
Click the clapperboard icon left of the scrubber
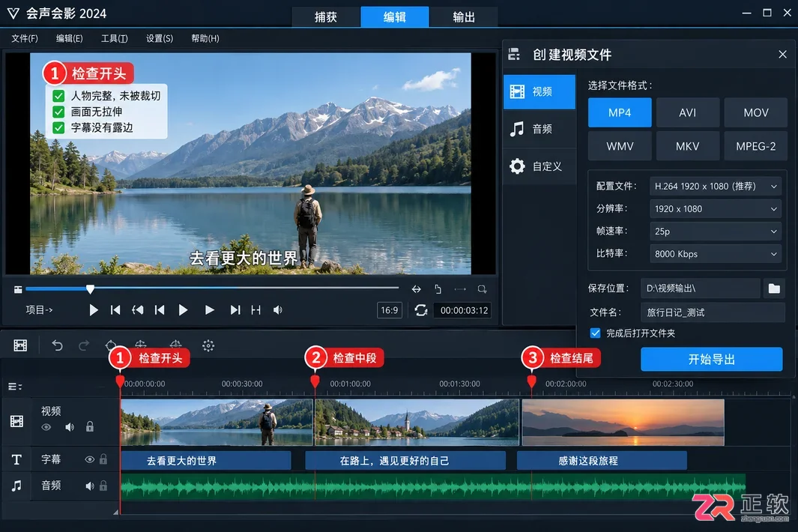[x=18, y=290]
